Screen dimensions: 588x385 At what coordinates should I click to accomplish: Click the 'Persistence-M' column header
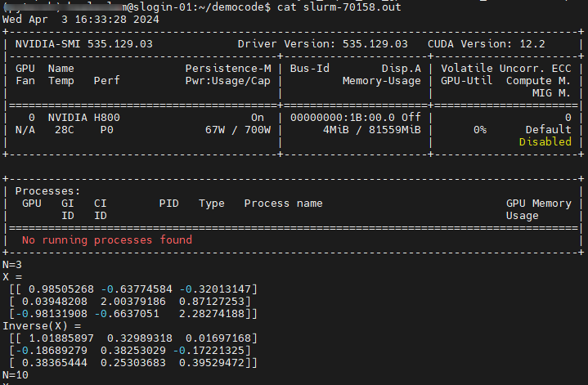tap(228, 69)
